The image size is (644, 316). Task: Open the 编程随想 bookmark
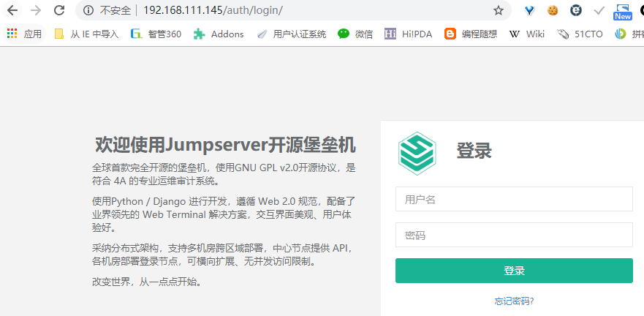471,34
